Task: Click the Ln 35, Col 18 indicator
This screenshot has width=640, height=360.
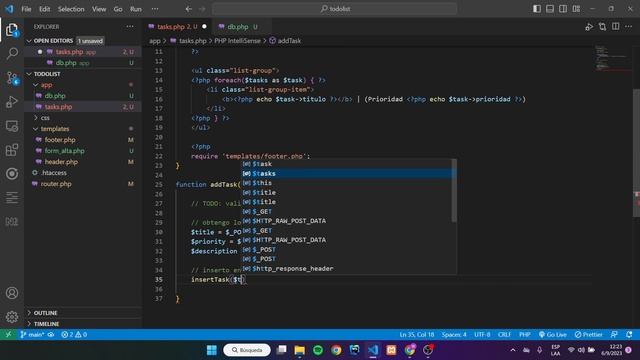Action: coord(417,334)
